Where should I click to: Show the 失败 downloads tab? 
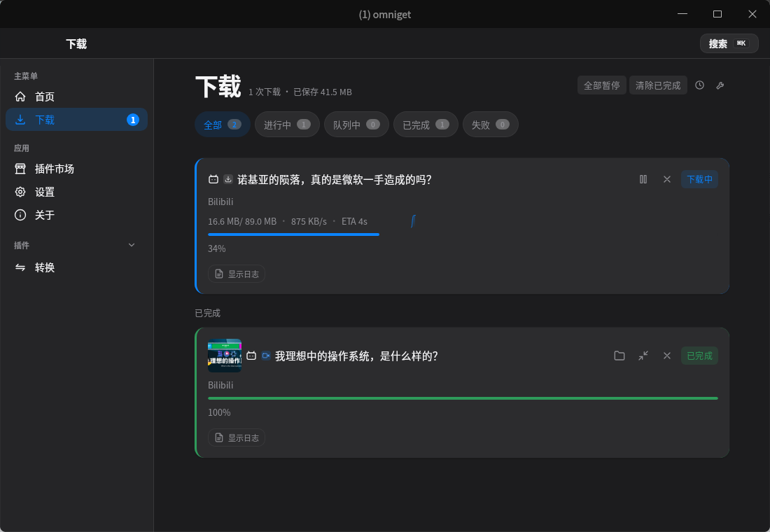pos(491,125)
